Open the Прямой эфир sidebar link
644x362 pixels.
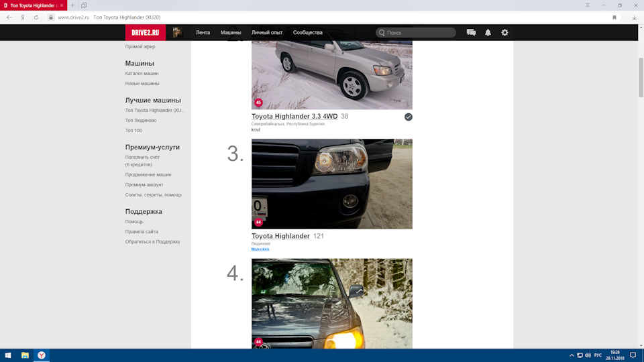[x=140, y=46]
